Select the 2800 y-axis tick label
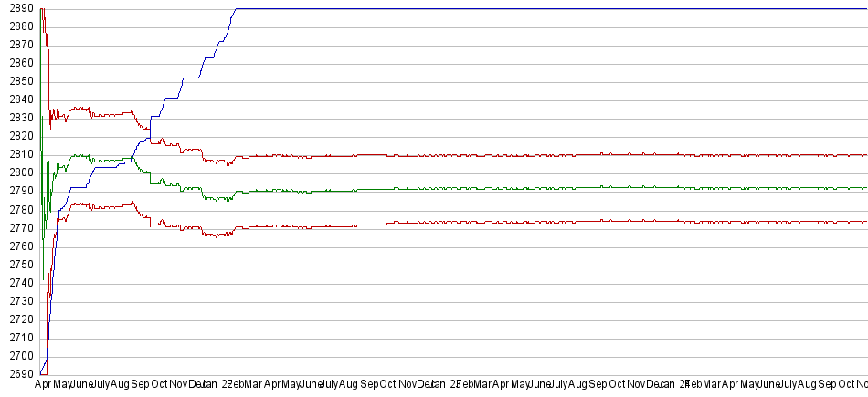Image resolution: width=868 pixels, height=397 pixels. (x=16, y=172)
